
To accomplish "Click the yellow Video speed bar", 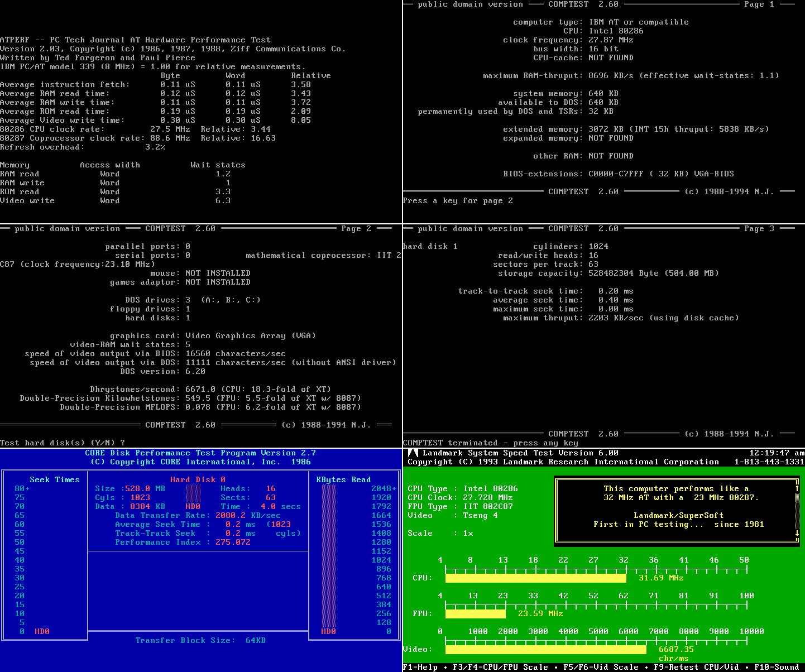I will 546,649.
